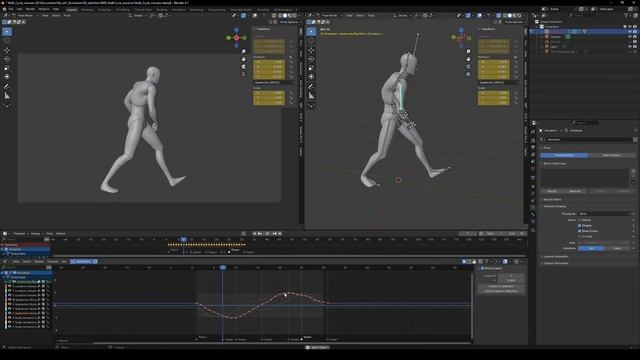Click timeline End frame field

[x=516, y=233]
